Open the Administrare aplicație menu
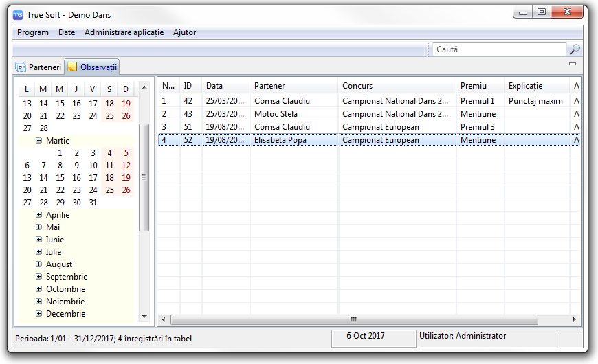598x364 pixels. coord(124,32)
